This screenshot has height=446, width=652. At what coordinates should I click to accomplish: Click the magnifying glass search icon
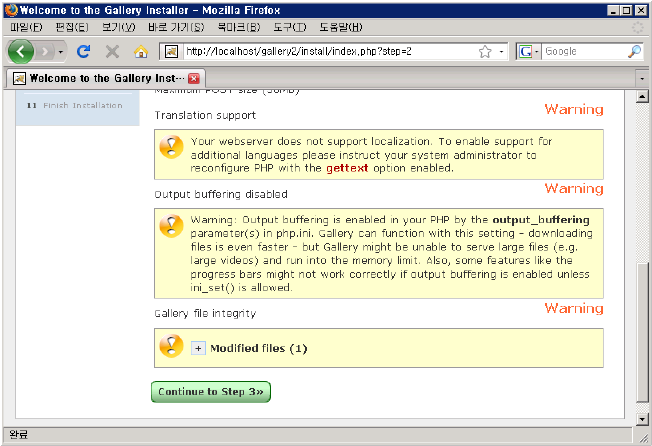coord(634,52)
